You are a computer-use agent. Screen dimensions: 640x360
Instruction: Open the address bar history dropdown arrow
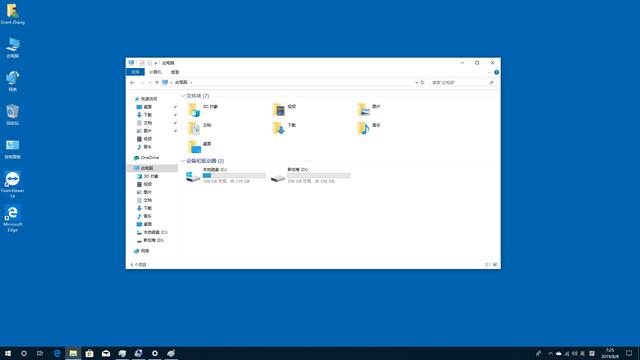pyautogui.click(x=416, y=82)
